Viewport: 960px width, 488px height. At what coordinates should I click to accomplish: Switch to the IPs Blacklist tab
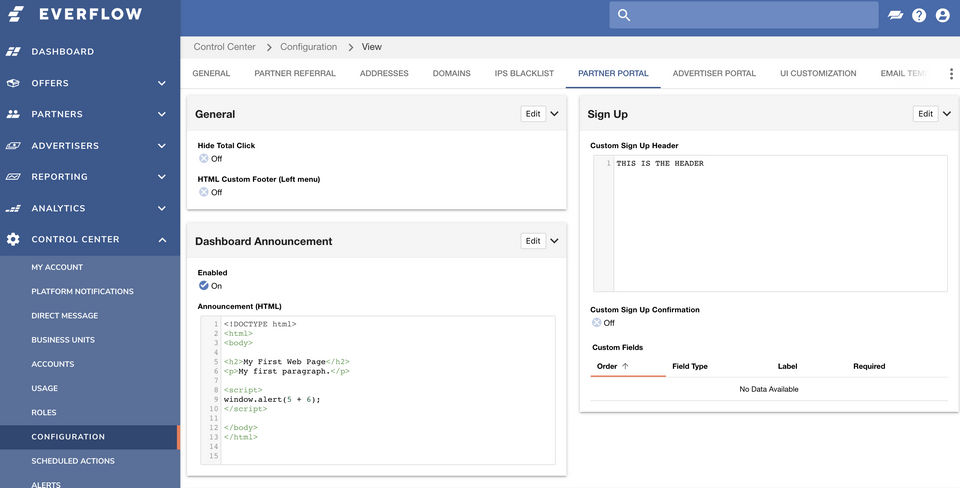524,73
